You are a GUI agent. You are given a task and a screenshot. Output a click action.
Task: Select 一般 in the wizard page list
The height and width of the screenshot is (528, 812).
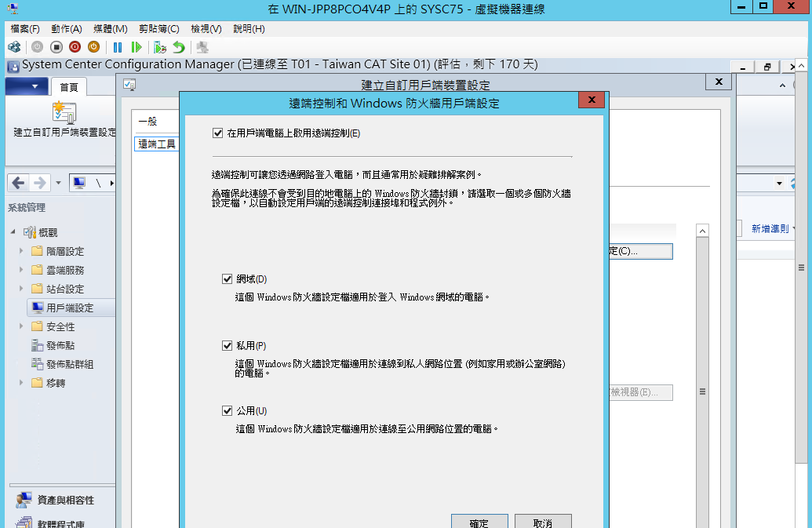(147, 121)
